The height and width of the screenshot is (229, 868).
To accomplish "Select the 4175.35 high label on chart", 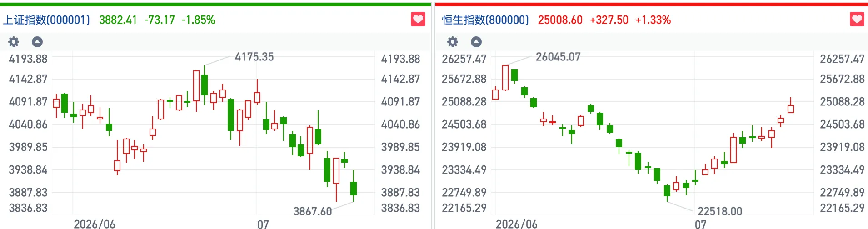I will (x=254, y=57).
